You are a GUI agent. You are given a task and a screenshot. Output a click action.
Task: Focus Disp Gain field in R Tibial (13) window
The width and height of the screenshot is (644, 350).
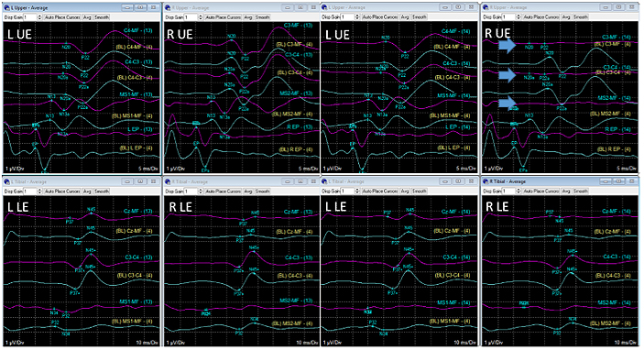click(x=191, y=191)
